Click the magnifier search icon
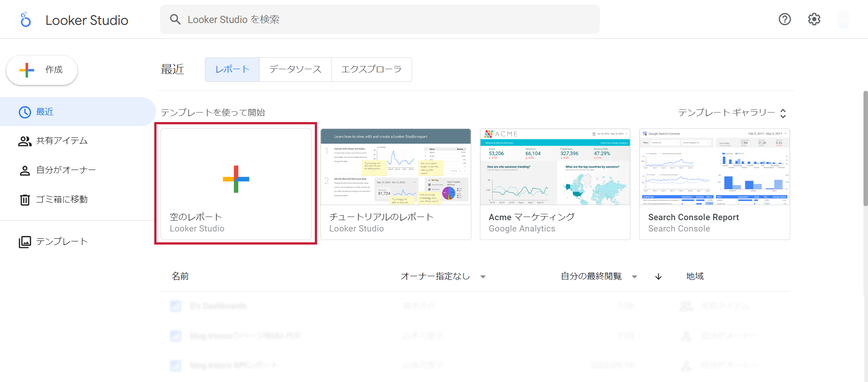This screenshot has height=382, width=868. (x=175, y=19)
